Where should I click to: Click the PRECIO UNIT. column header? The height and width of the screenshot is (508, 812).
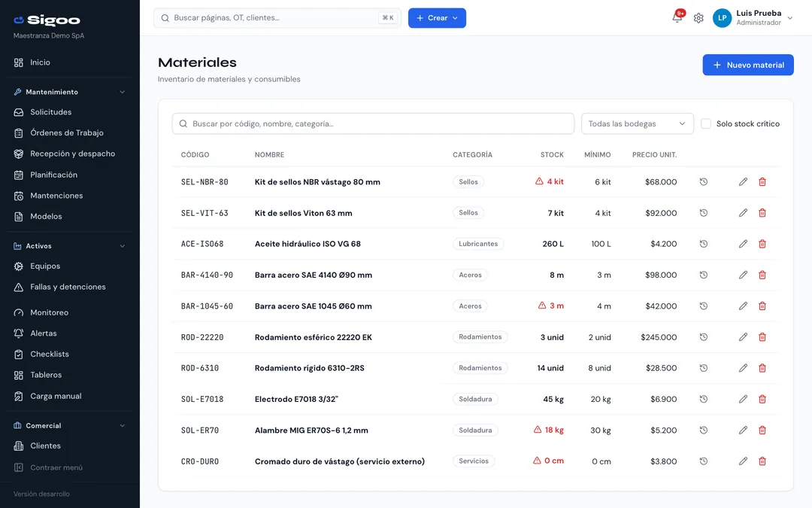click(654, 155)
